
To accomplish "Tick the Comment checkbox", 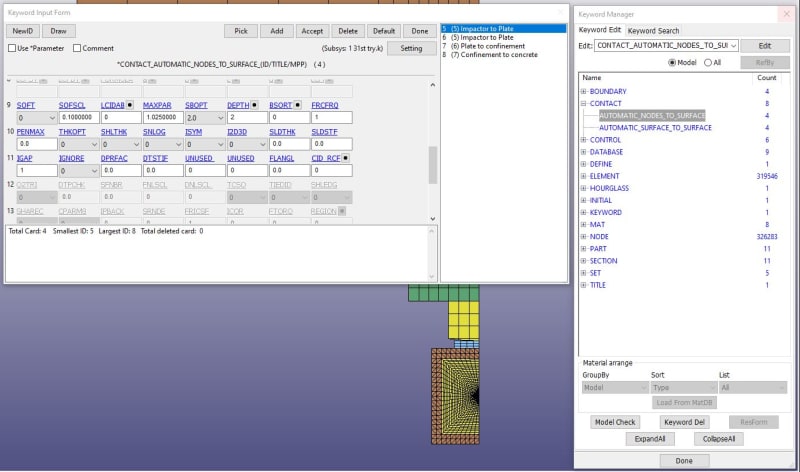I will pyautogui.click(x=77, y=48).
